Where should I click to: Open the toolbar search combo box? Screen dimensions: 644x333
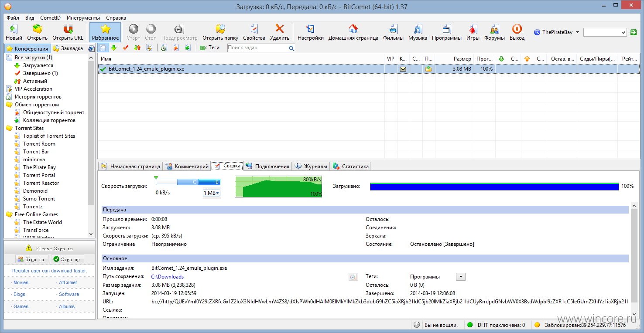pyautogui.click(x=605, y=32)
